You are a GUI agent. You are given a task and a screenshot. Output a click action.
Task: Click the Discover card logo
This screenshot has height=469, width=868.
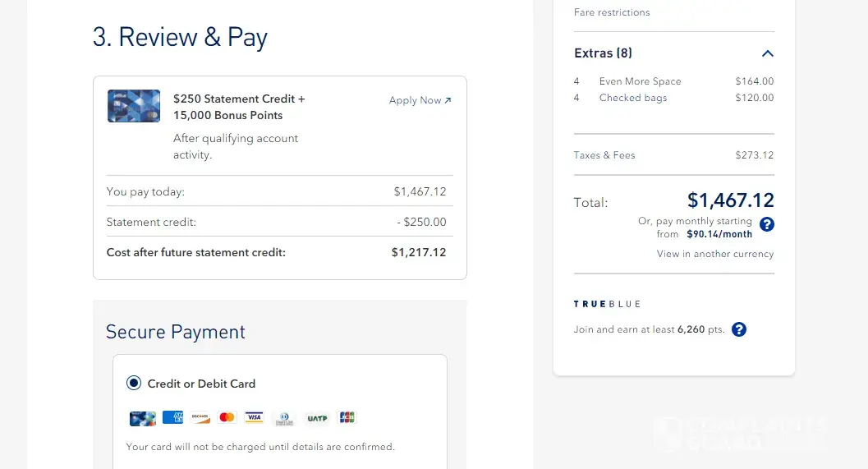(x=200, y=418)
